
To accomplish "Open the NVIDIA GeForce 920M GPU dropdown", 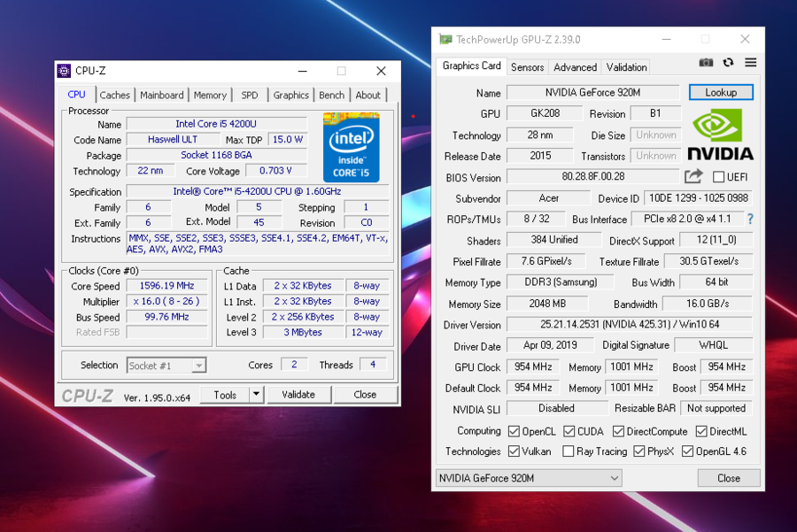I will click(529, 478).
